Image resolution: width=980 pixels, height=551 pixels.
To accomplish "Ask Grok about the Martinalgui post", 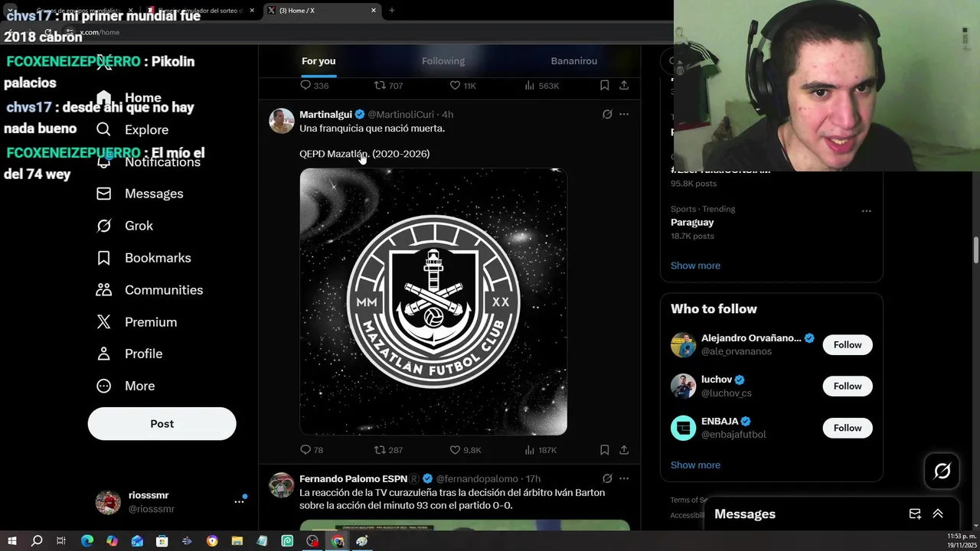I will pyautogui.click(x=607, y=114).
